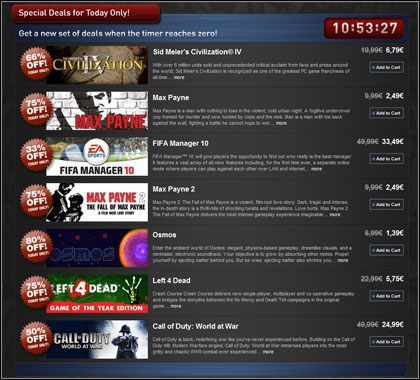Open the FIFA Manager 10 title link
This screenshot has height=380, width=420.
coord(180,143)
